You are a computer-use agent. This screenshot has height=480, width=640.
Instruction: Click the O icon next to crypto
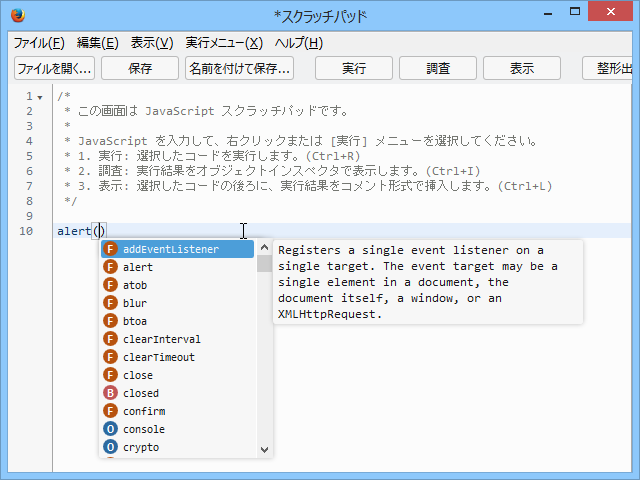(x=110, y=447)
